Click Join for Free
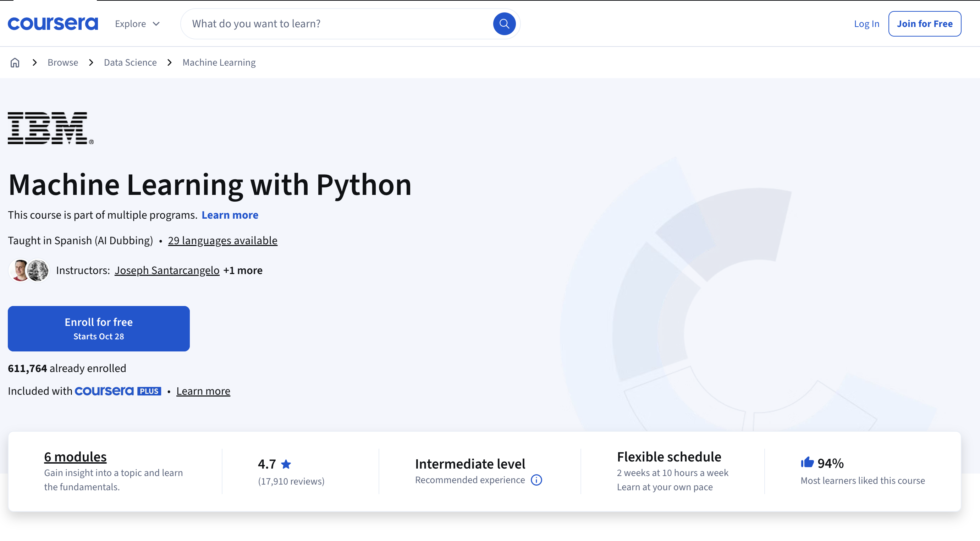Screen dimensions: 980x541 924,23
